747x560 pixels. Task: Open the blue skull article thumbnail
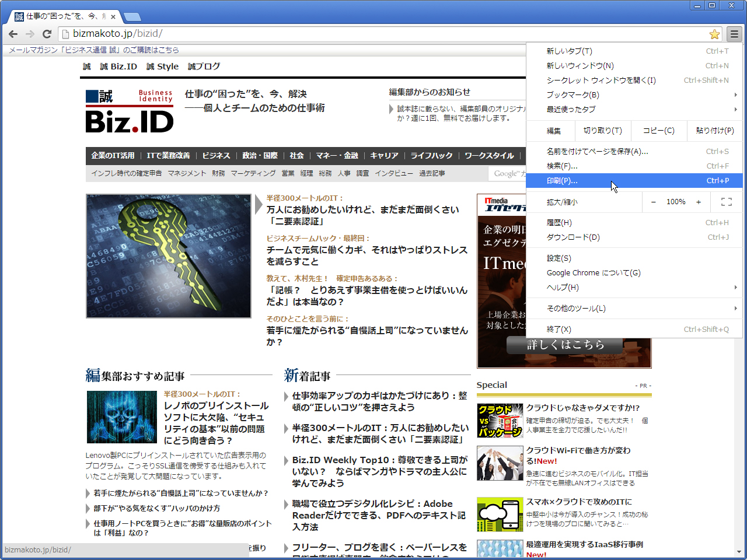coord(122,417)
